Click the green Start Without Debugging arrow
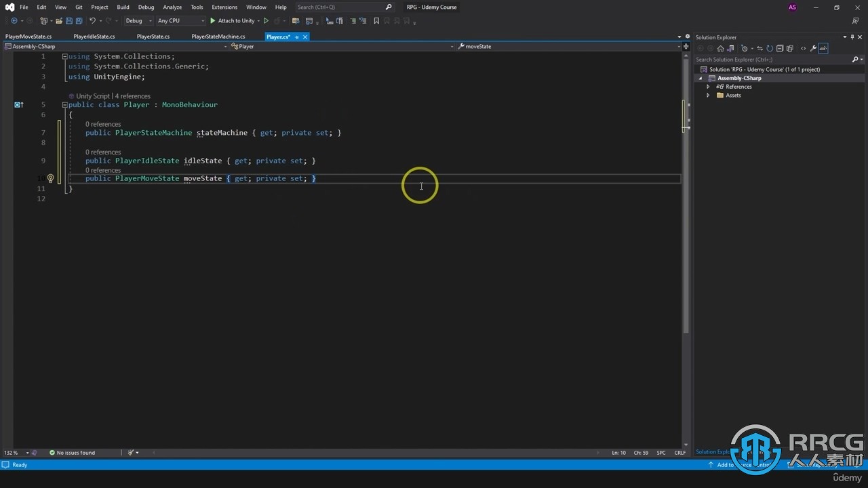The width and height of the screenshot is (868, 488). pyautogui.click(x=266, y=20)
